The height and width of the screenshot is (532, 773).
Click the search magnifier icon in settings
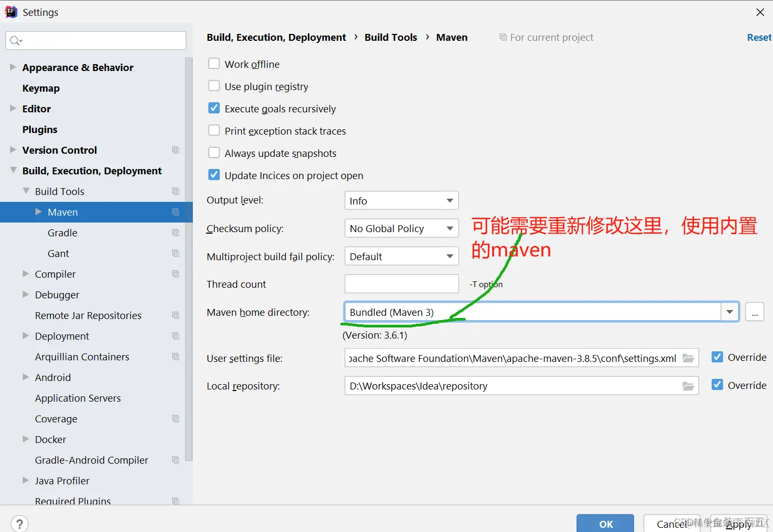15,41
